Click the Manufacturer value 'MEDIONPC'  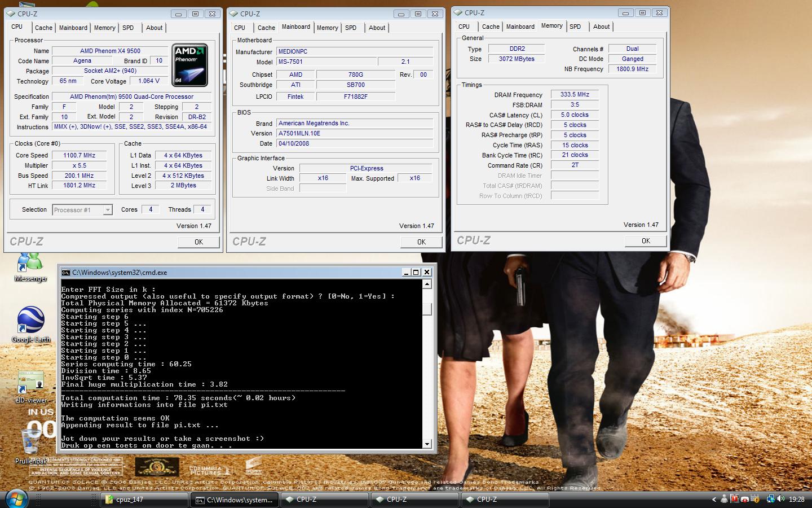(355, 51)
